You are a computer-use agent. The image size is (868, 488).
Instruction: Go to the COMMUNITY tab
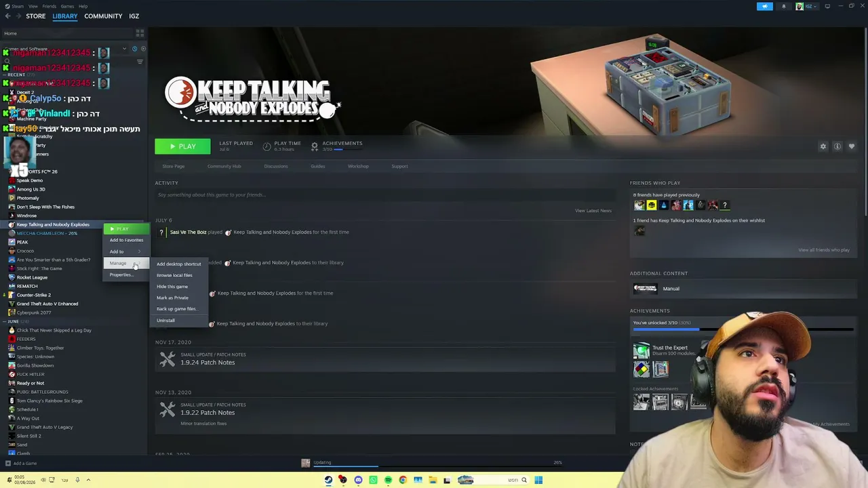click(103, 16)
